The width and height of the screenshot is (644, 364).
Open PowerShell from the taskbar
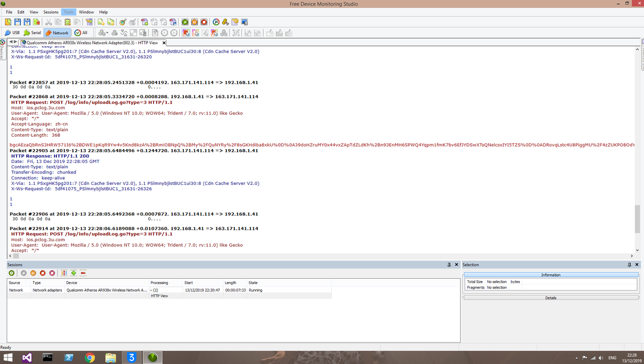pos(69,358)
